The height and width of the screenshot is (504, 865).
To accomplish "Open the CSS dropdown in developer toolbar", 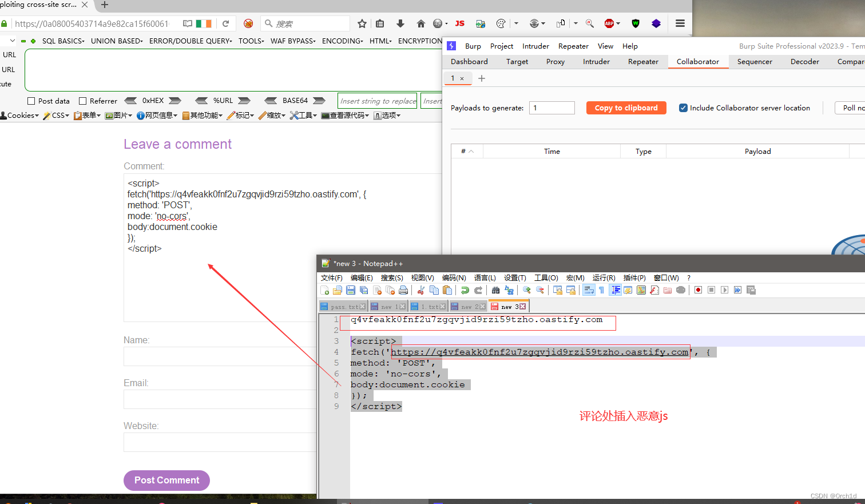I will click(x=56, y=116).
